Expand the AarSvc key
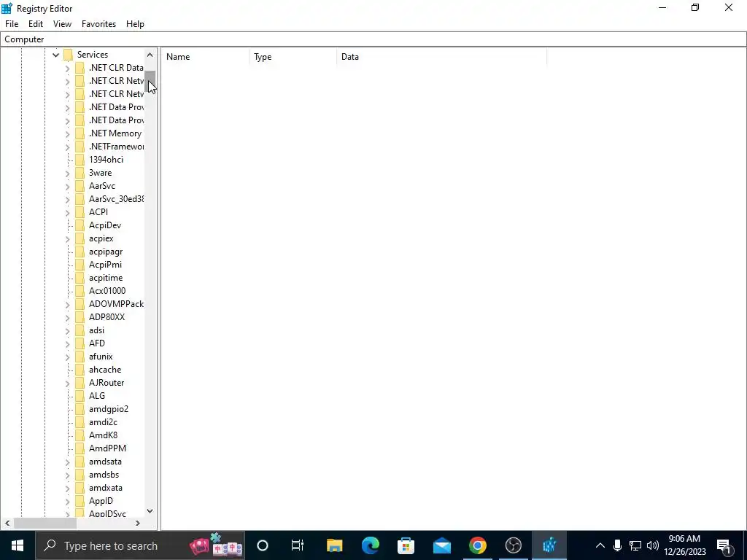This screenshot has width=747, height=560. tap(67, 187)
